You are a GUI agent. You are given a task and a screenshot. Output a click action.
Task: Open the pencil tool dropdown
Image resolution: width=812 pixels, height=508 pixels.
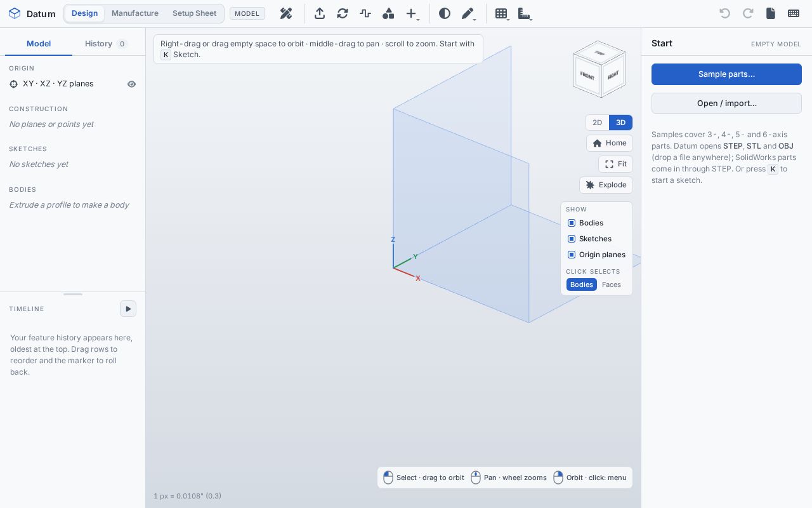tap(469, 13)
